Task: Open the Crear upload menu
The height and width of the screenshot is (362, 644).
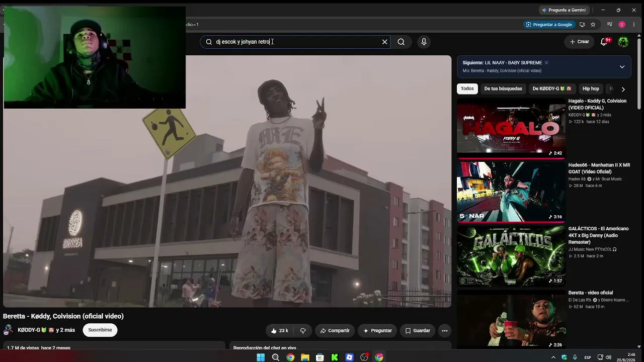Action: (579, 42)
